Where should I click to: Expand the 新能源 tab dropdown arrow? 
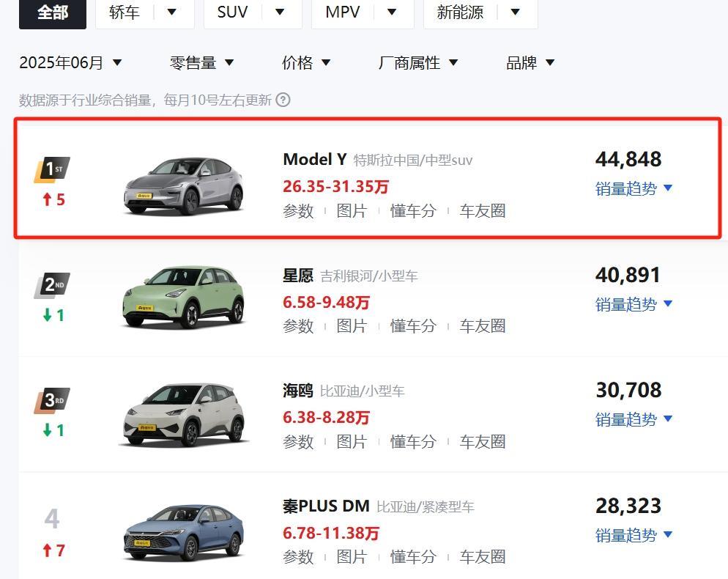[516, 12]
